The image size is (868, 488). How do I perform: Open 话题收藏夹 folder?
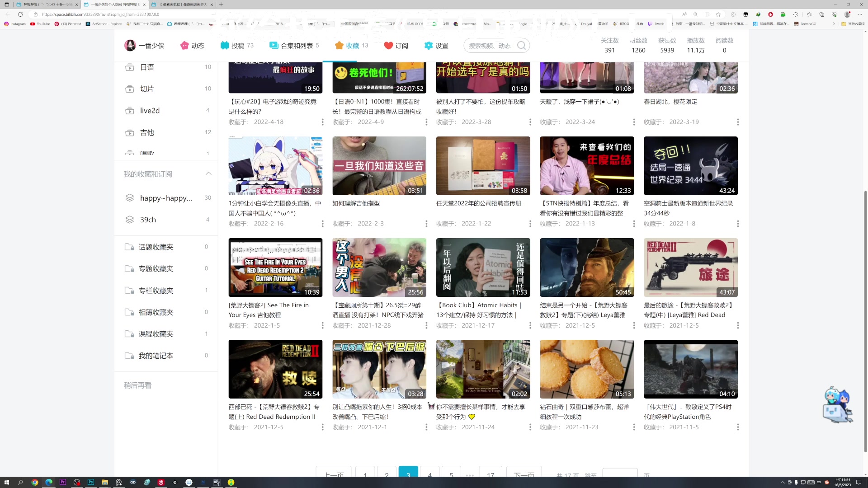(x=166, y=247)
